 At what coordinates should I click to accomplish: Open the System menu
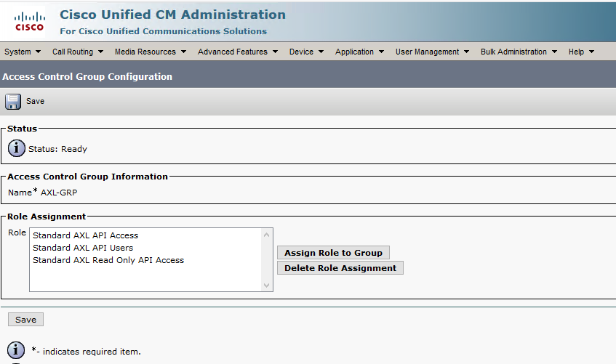23,52
